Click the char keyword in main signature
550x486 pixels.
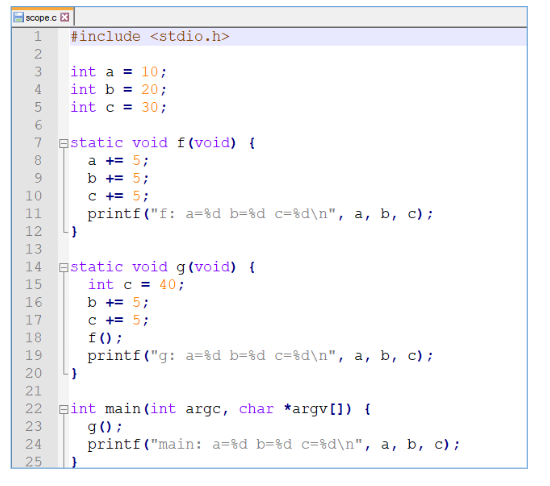(256, 409)
